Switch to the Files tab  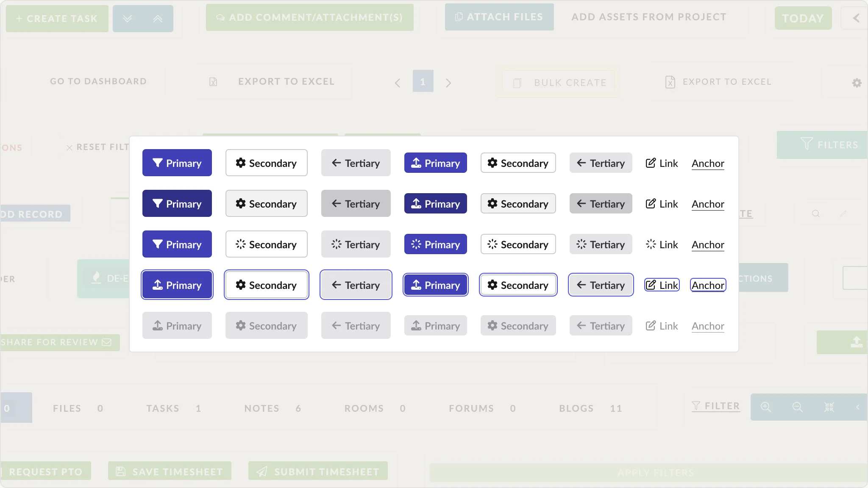click(x=78, y=408)
